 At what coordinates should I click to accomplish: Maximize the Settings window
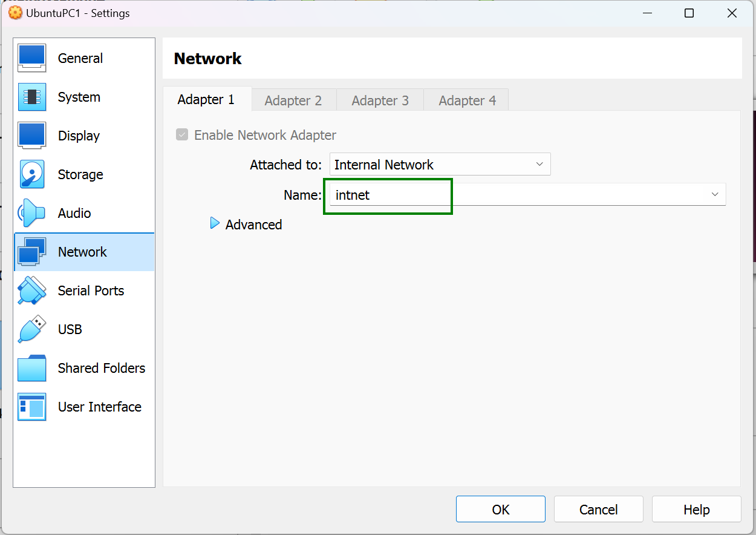point(689,13)
